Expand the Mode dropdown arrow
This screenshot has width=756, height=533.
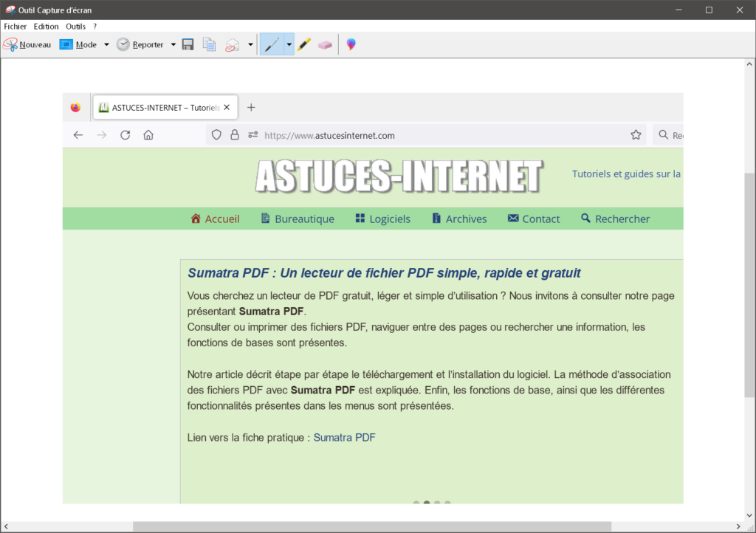tap(106, 44)
